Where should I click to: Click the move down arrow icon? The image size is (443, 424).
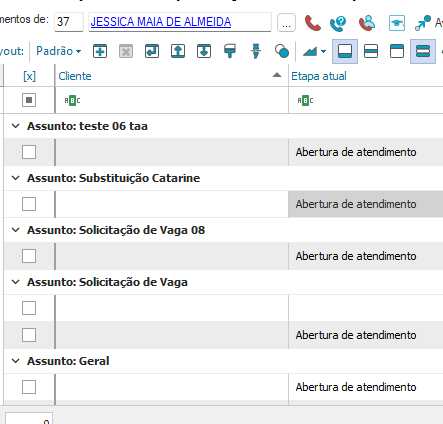pos(204,51)
